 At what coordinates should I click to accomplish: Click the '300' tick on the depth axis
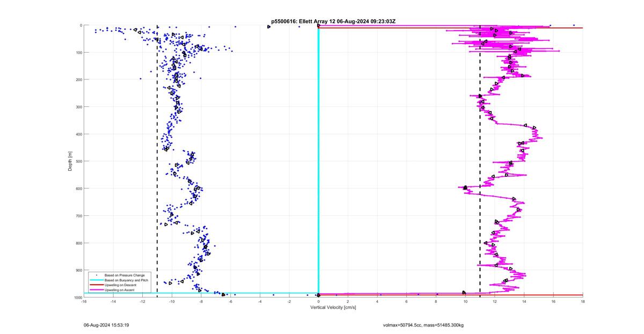78,107
